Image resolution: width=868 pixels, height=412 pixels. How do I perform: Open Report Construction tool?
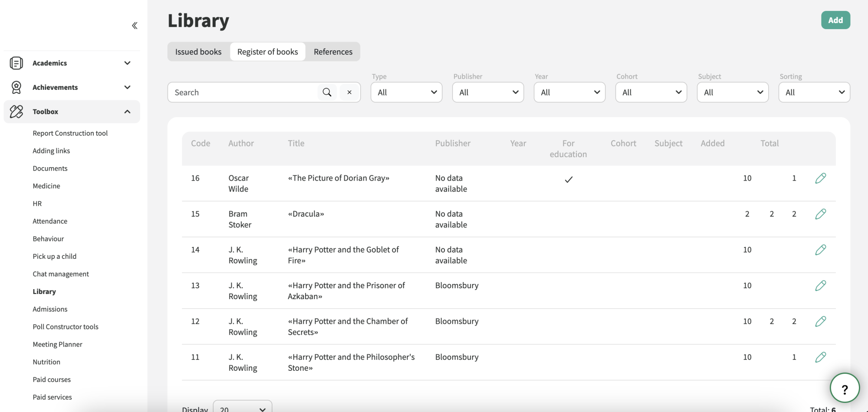(x=70, y=133)
